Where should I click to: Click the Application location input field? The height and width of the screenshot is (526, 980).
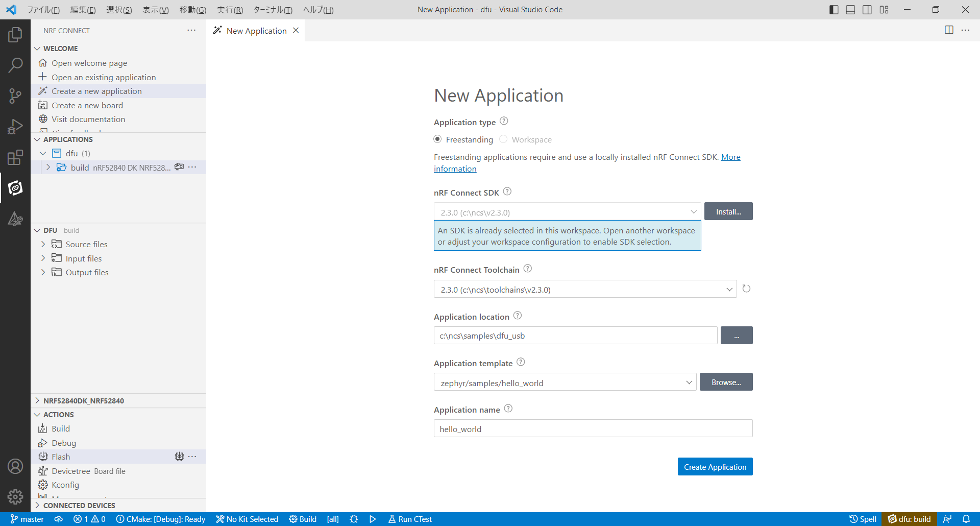pos(576,336)
